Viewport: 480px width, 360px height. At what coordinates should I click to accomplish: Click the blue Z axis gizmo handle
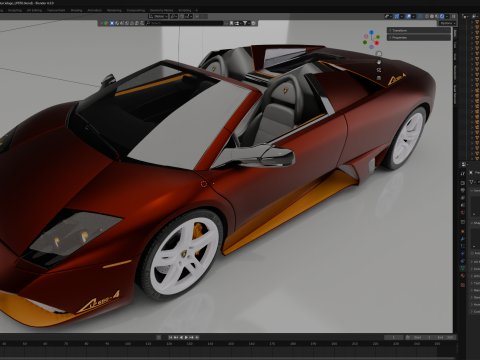371,32
